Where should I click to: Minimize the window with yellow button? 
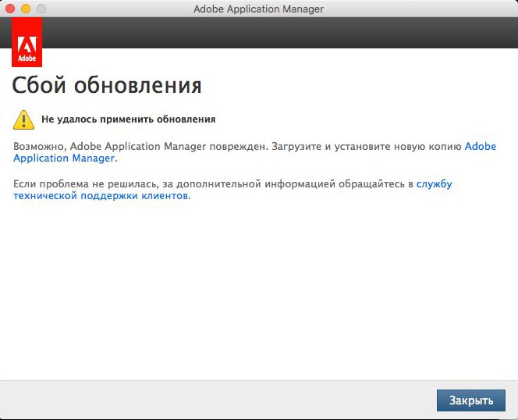[x=26, y=9]
